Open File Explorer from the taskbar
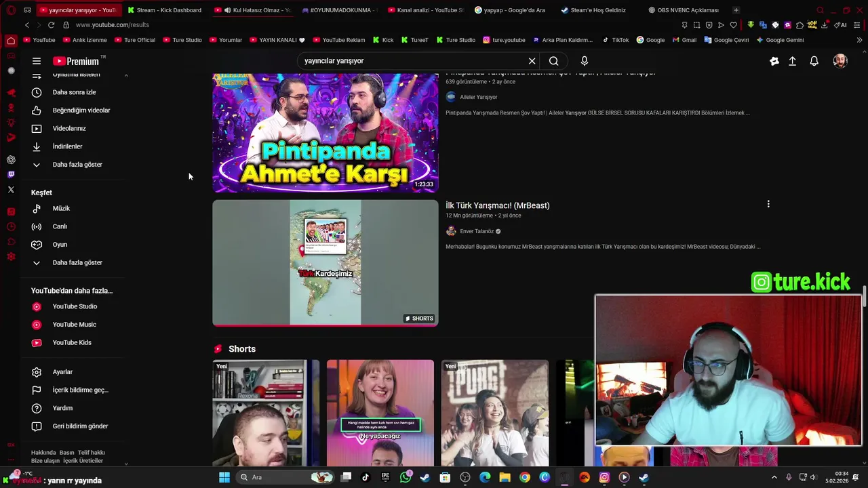Viewport: 868px width, 488px height. coord(505,477)
